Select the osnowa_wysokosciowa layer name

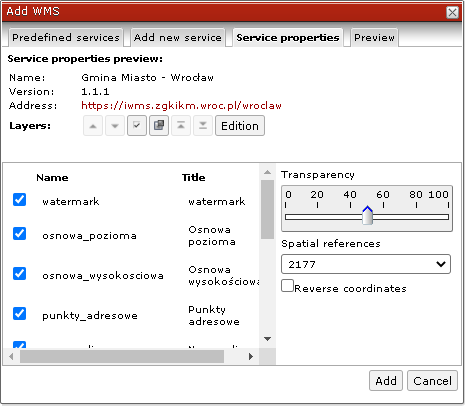pyautogui.click(x=103, y=276)
